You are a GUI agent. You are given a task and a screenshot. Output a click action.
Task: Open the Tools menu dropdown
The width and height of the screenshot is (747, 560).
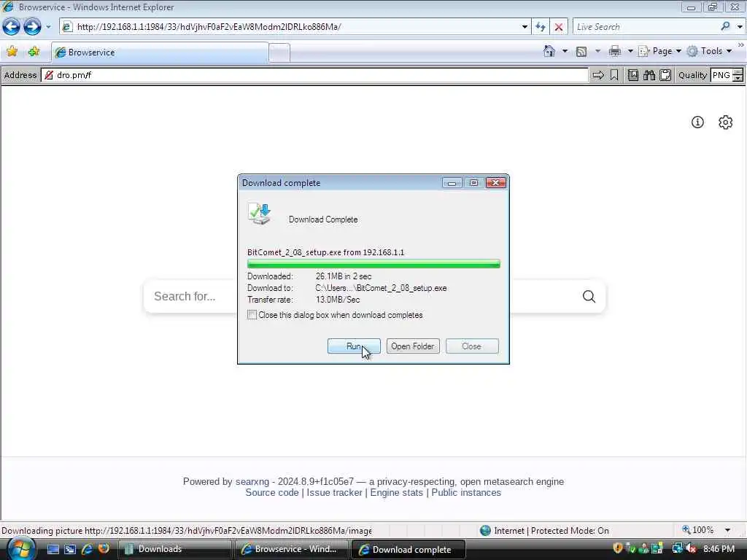(710, 51)
